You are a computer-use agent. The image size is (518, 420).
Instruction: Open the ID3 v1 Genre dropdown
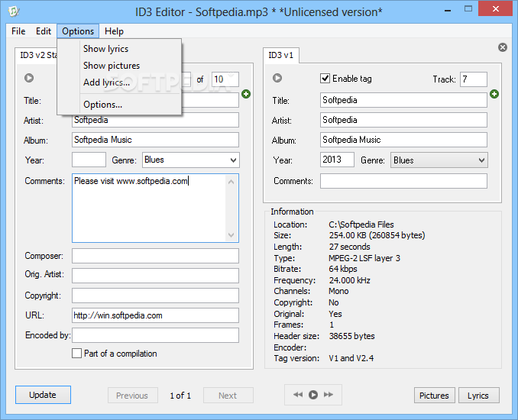[481, 160]
